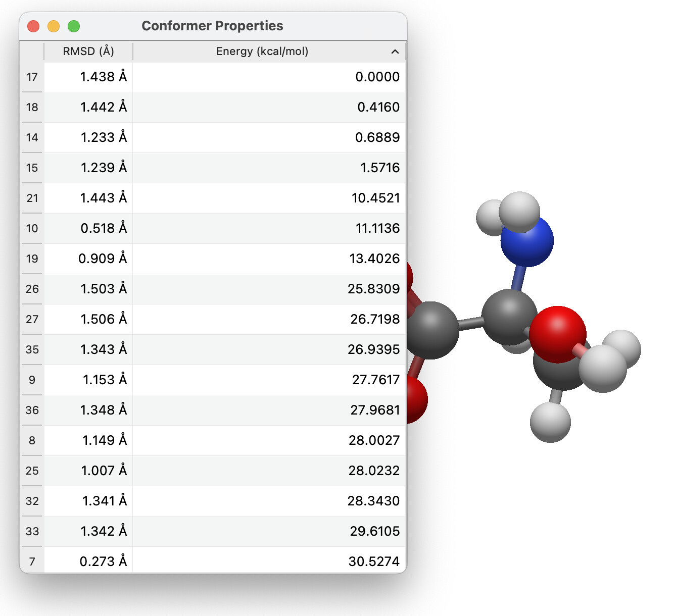This screenshot has height=616, width=673.
Task: Click RMSD cell 1.506 Å
Action: tap(88, 319)
